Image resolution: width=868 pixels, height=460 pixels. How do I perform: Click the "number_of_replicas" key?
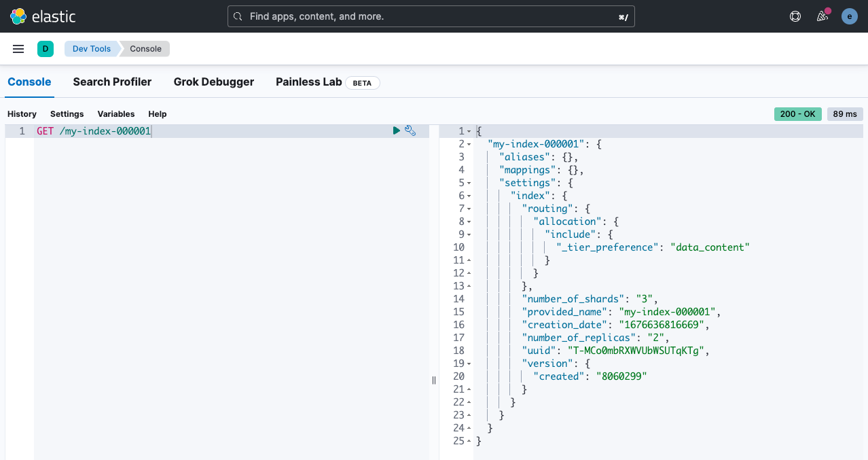click(579, 338)
